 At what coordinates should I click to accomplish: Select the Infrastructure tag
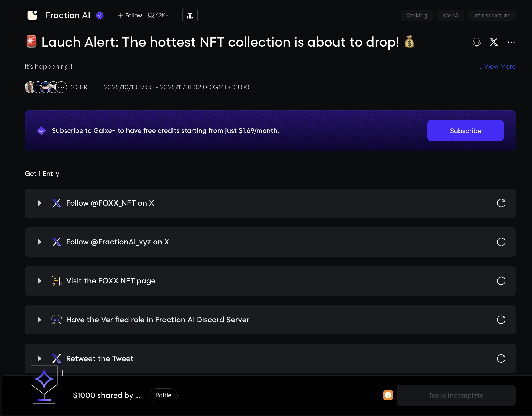(491, 15)
